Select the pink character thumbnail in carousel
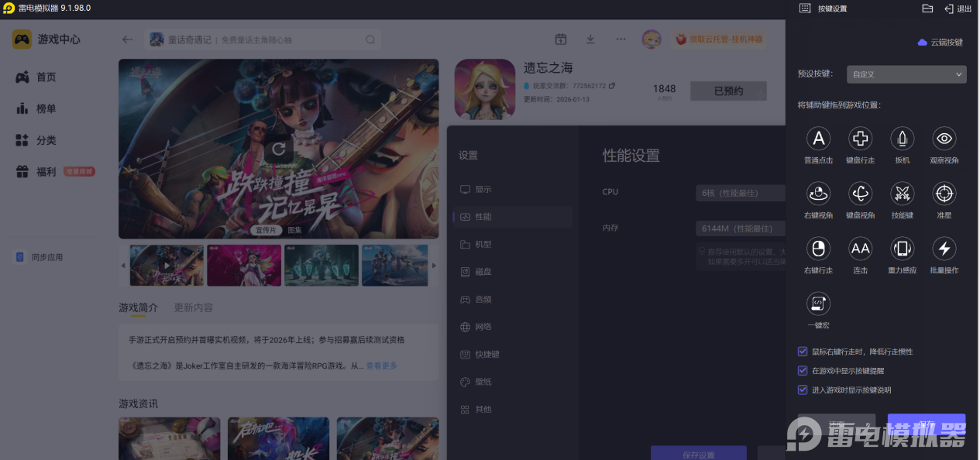The width and height of the screenshot is (980, 460). coord(244,266)
